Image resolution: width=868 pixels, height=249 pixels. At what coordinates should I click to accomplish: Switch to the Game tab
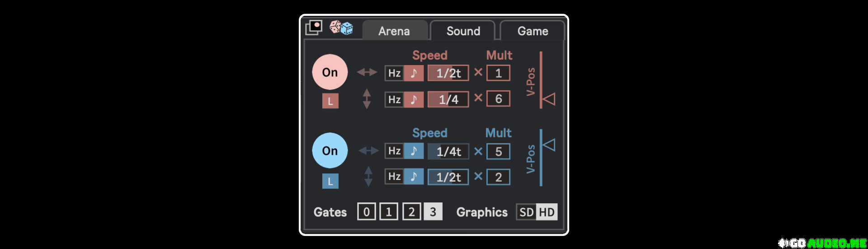533,31
